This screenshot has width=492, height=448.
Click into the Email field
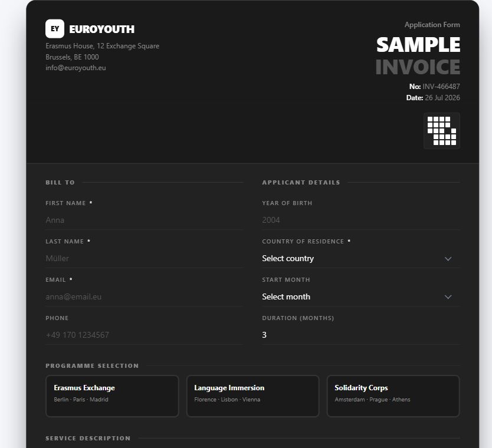click(145, 297)
